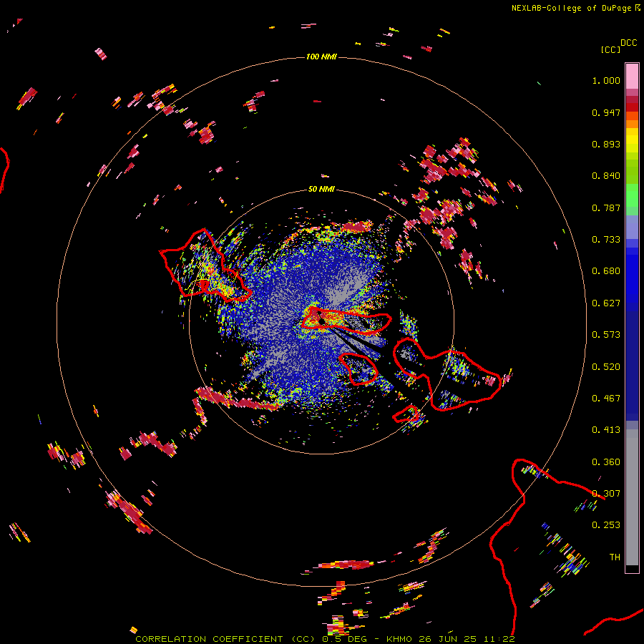
Task: Click the 0.413 scale value
Action: [606, 430]
